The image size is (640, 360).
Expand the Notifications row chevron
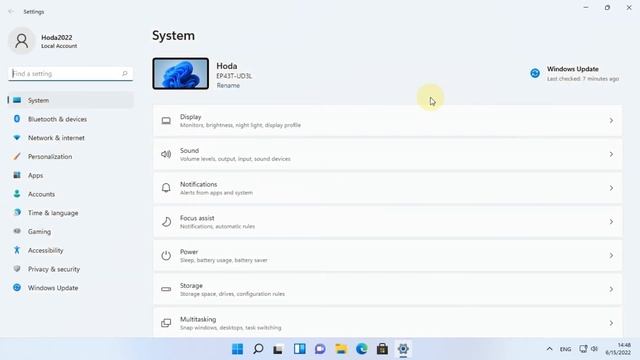(x=611, y=188)
